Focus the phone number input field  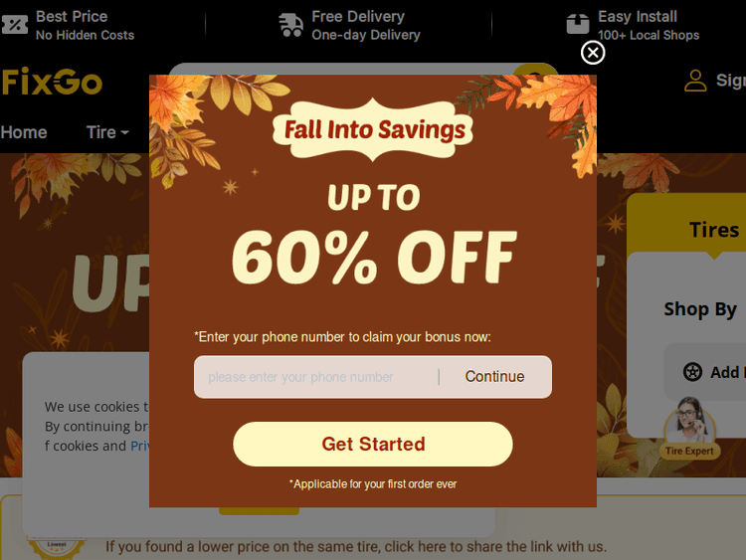tap(316, 377)
